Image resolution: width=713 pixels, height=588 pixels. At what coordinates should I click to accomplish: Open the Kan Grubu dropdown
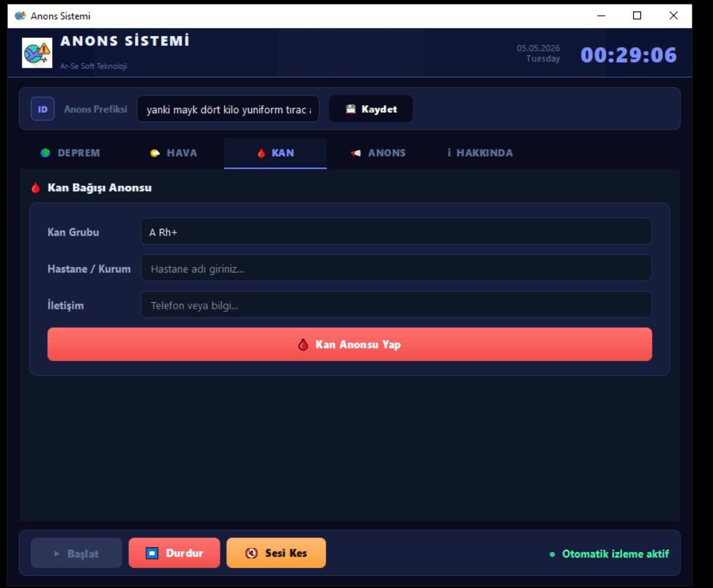396,232
